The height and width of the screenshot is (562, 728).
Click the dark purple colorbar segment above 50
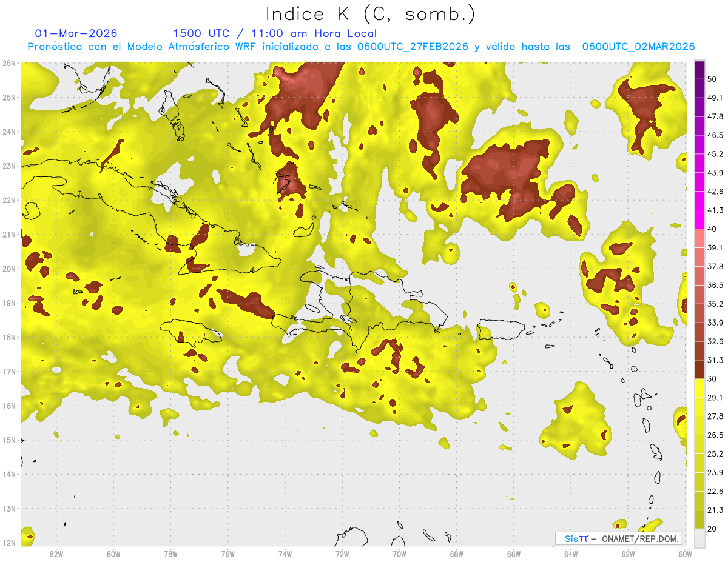point(700,70)
